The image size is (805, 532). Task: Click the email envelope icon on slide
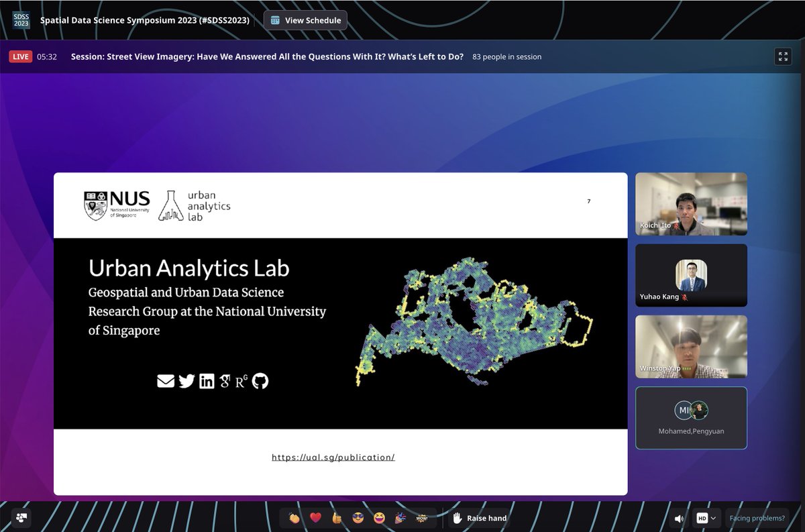click(166, 381)
